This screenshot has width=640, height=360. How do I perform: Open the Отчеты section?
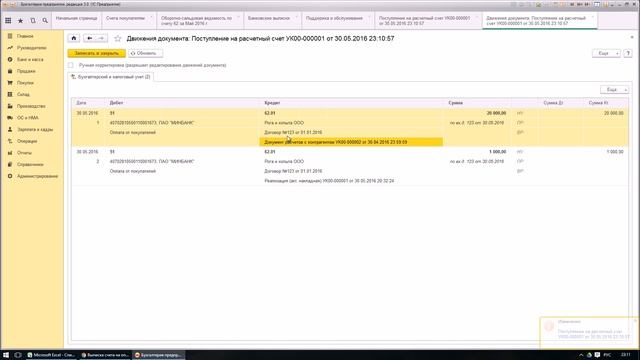[x=24, y=153]
